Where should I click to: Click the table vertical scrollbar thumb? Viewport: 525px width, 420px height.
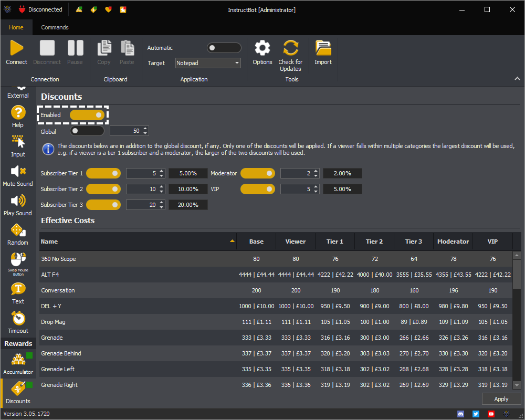pyautogui.click(x=517, y=274)
